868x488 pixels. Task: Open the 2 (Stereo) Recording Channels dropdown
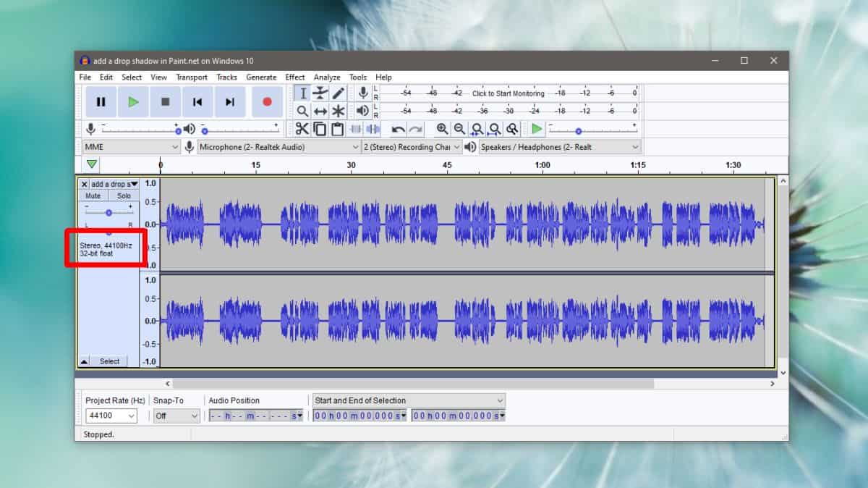[x=412, y=147]
